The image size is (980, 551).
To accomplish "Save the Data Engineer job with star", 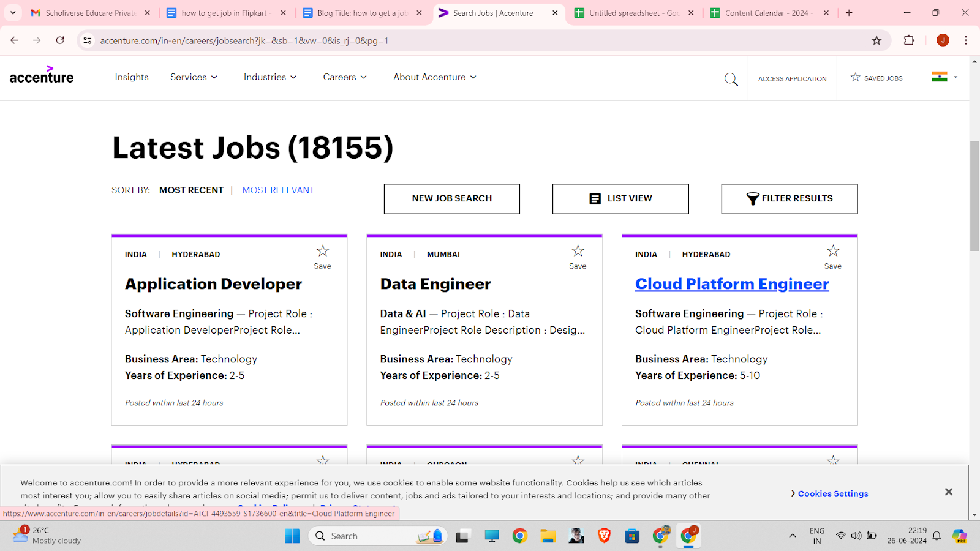I will (578, 251).
